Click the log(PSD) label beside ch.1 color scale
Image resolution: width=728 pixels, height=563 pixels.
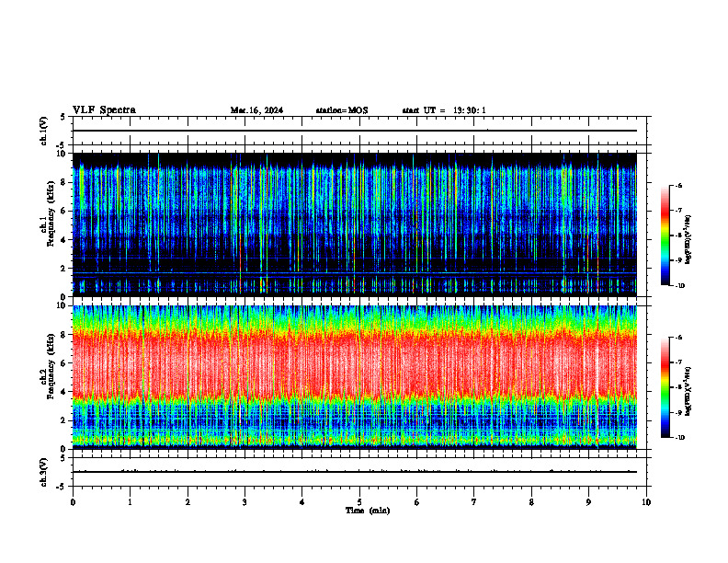(688, 239)
